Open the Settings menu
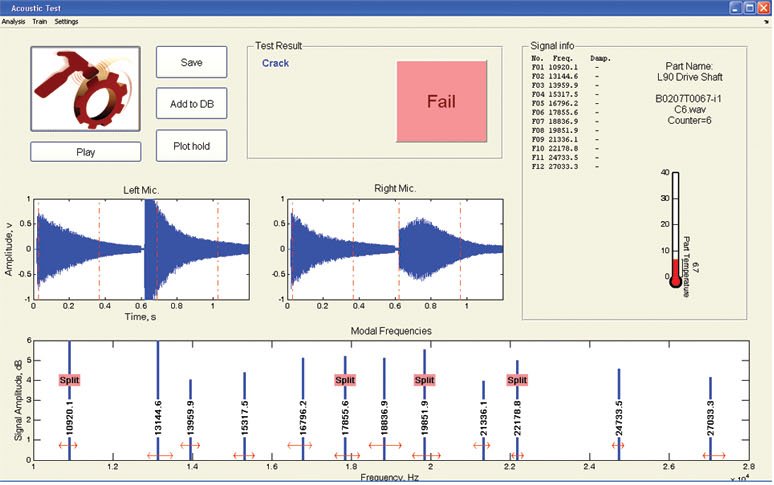The width and height of the screenshot is (774, 485). 66,21
